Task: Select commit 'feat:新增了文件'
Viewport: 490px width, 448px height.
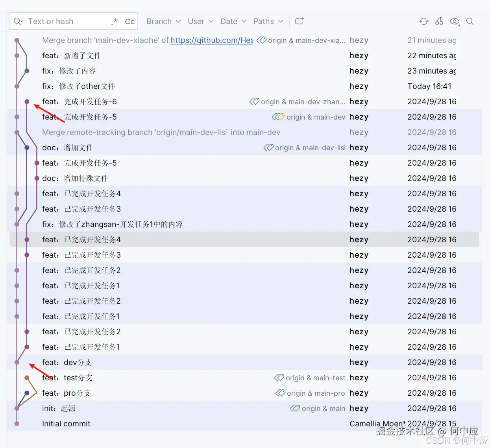Action: (x=244, y=55)
